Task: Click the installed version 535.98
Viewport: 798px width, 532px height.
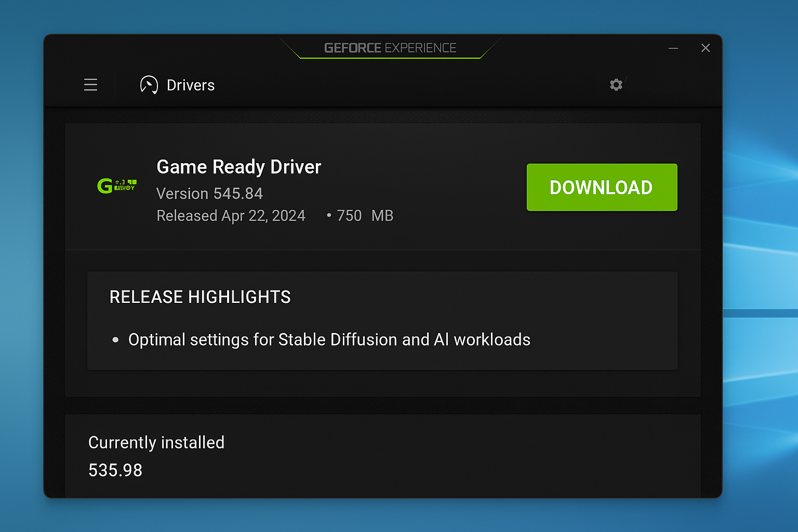Action: [x=115, y=470]
